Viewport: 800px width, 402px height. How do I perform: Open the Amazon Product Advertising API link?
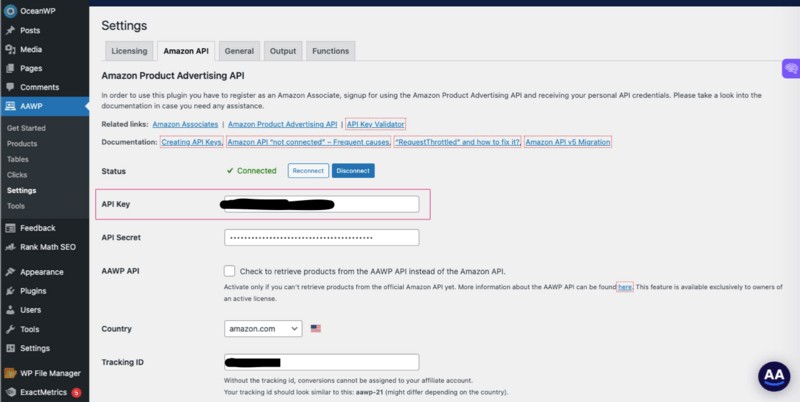click(x=283, y=124)
